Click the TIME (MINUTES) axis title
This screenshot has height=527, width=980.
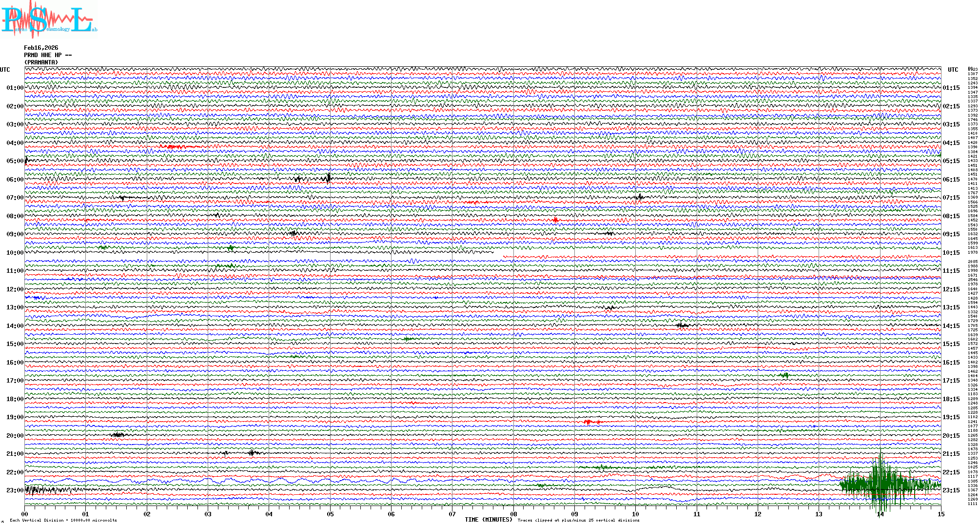(x=489, y=520)
